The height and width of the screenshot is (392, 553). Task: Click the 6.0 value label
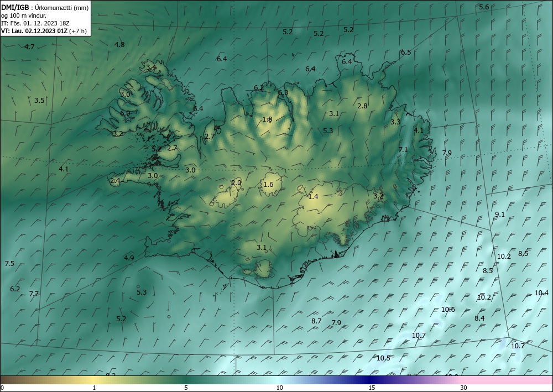point(125,113)
